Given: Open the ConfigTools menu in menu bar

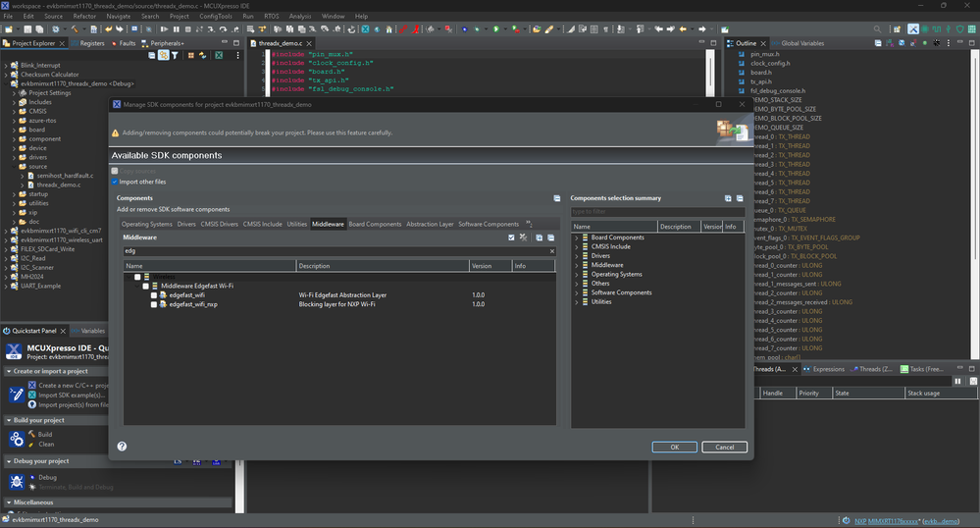Looking at the screenshot, I should [x=216, y=17].
